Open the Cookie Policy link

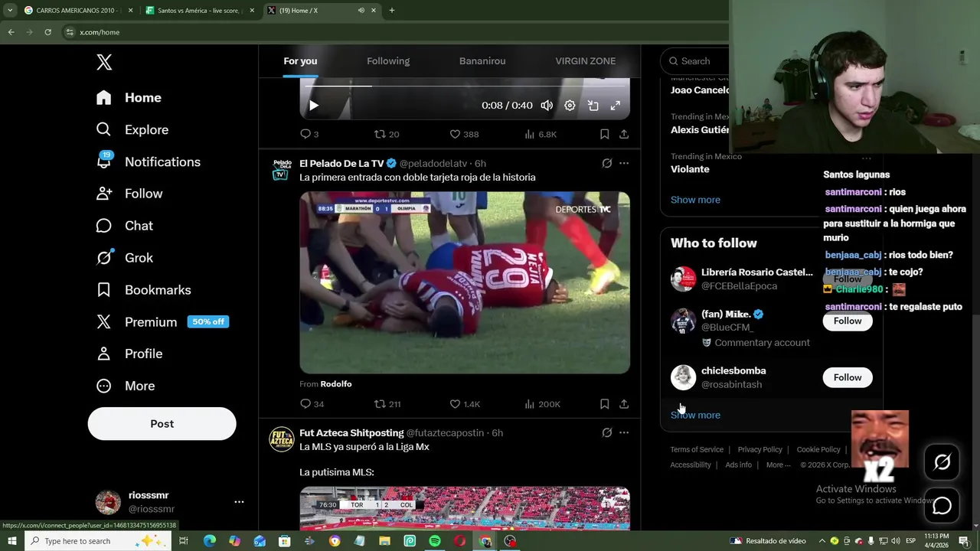[x=818, y=449]
